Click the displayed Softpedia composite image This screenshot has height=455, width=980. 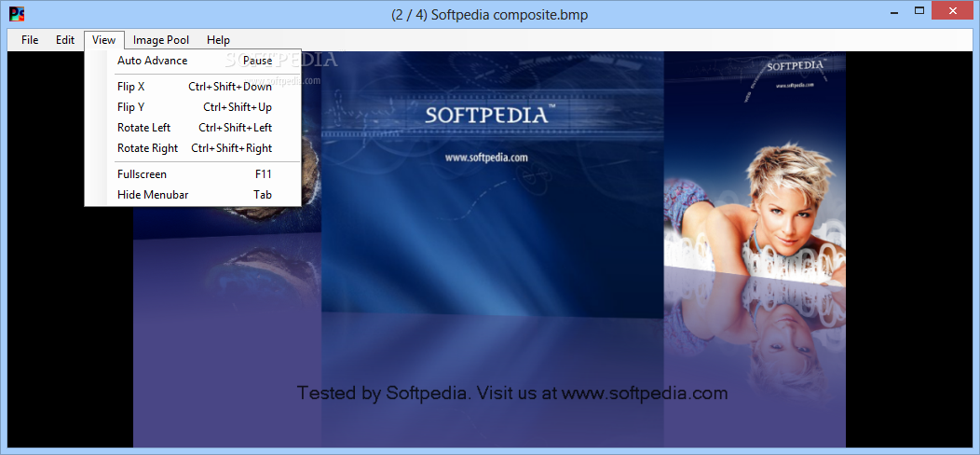[489, 249]
